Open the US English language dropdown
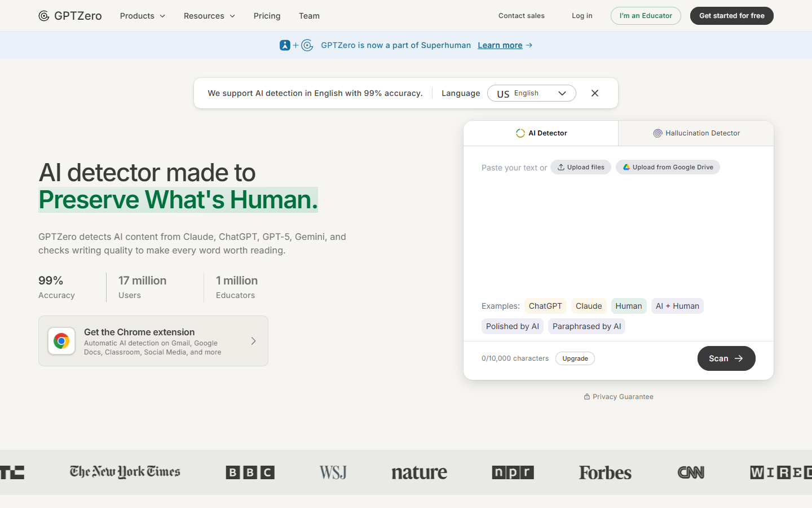Viewport: 812px width, 508px height. click(531, 93)
